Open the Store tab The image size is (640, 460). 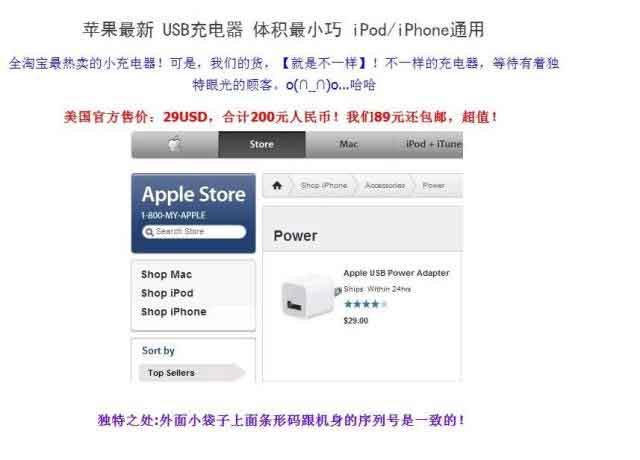[x=262, y=144]
